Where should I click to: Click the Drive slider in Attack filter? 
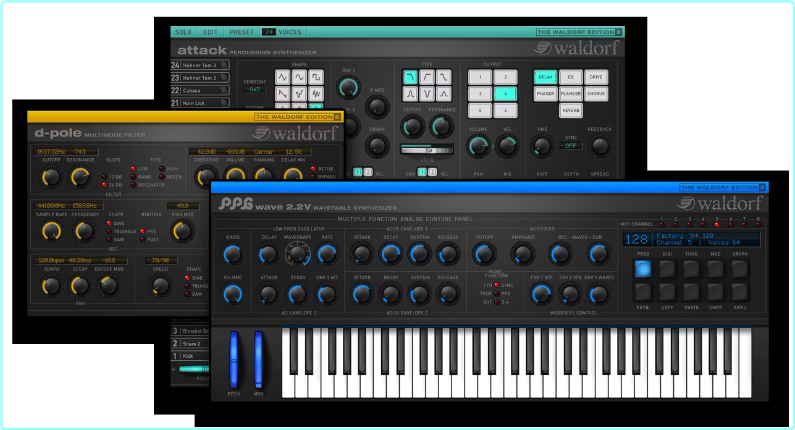pos(427,150)
